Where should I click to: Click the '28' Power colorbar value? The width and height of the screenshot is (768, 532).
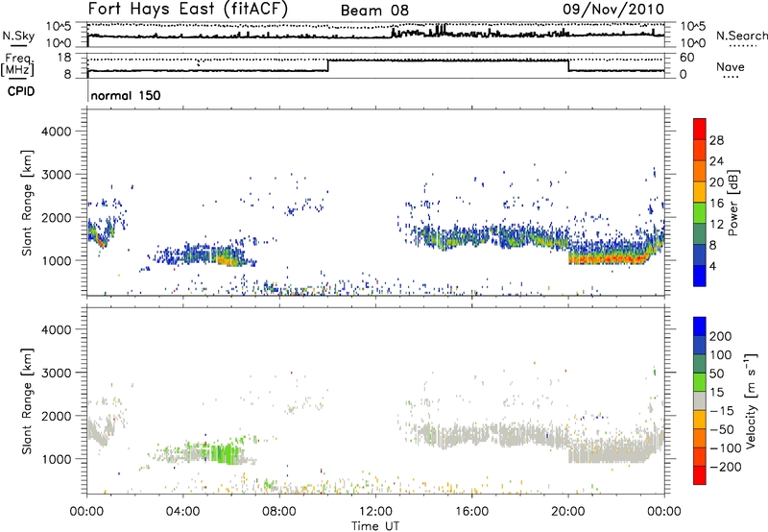coord(716,140)
